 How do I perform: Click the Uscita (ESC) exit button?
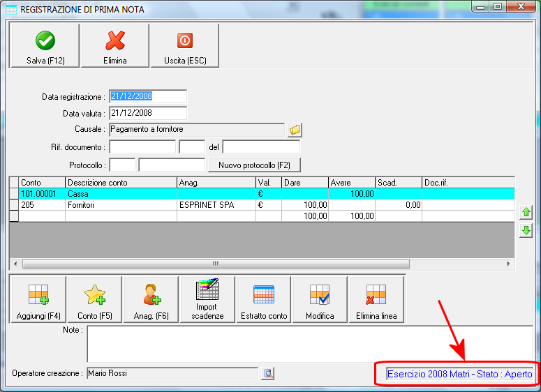[185, 45]
